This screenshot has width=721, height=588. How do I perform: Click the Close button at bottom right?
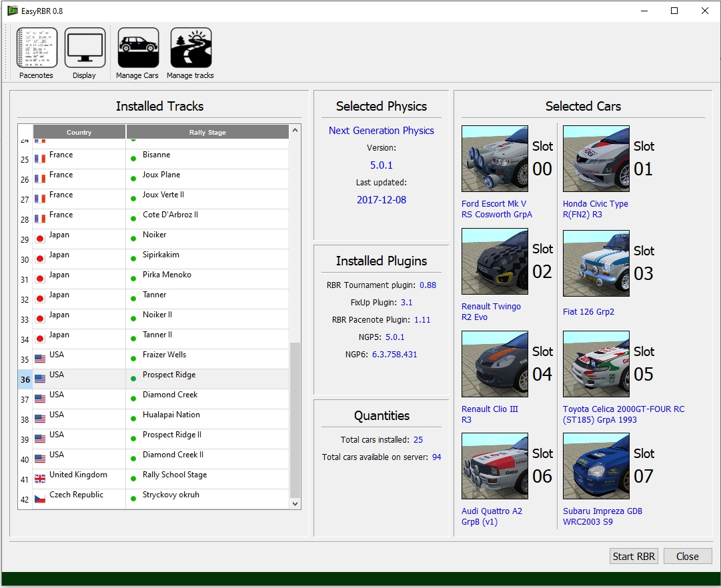click(x=687, y=557)
